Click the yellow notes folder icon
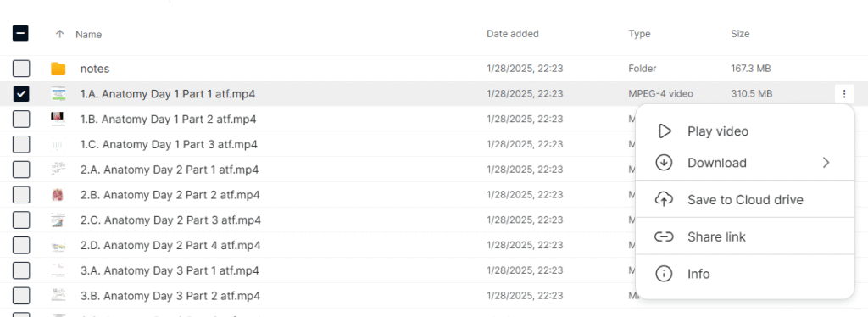868x317 pixels. [58, 69]
